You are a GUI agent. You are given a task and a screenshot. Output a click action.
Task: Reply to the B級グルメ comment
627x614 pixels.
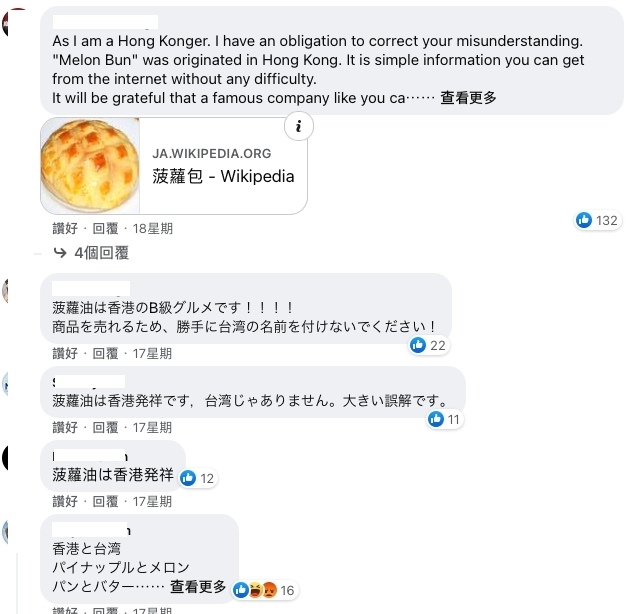click(105, 353)
